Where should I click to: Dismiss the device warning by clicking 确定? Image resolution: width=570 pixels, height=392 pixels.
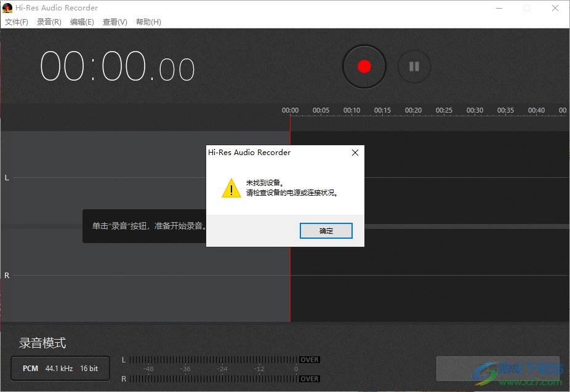pyautogui.click(x=326, y=230)
